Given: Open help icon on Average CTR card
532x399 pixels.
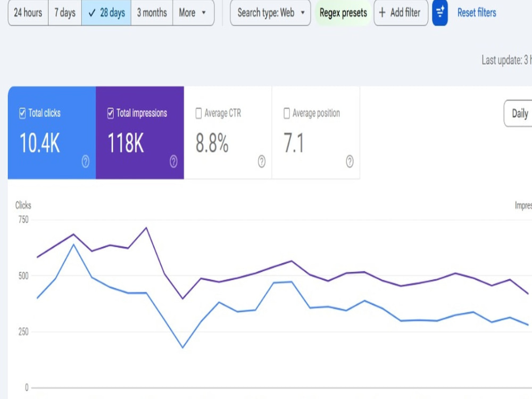Looking at the screenshot, I should (262, 162).
